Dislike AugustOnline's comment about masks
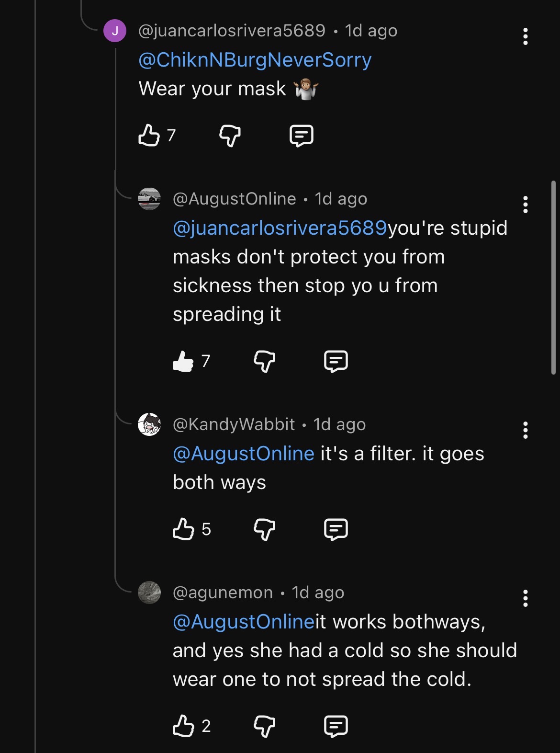Screen dimensions: 560x753 coord(264,361)
